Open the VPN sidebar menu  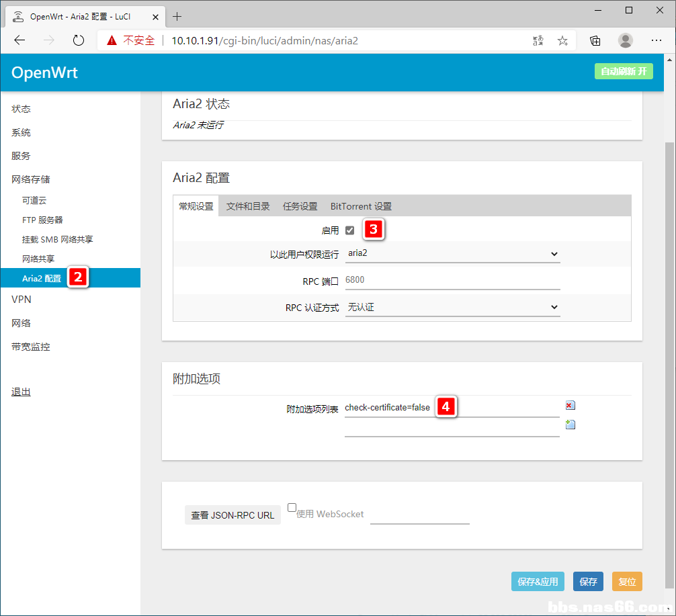click(22, 299)
